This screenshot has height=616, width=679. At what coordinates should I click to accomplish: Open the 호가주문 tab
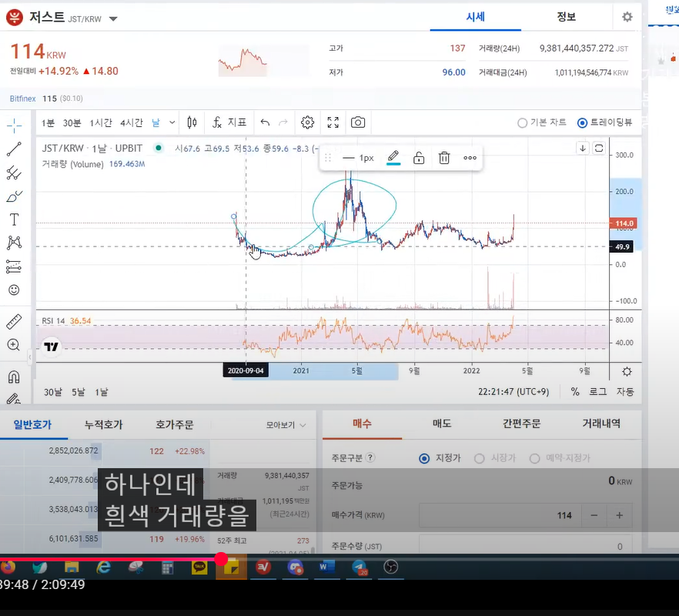click(x=175, y=424)
